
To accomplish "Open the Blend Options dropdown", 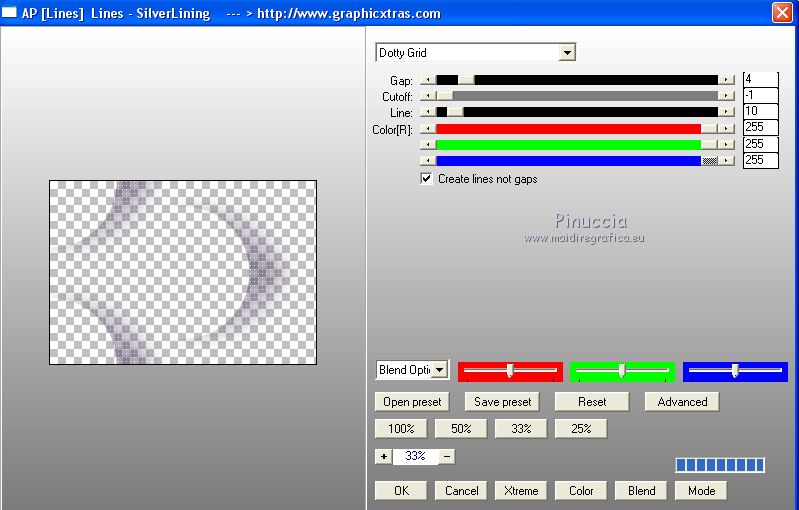I will coord(412,370).
